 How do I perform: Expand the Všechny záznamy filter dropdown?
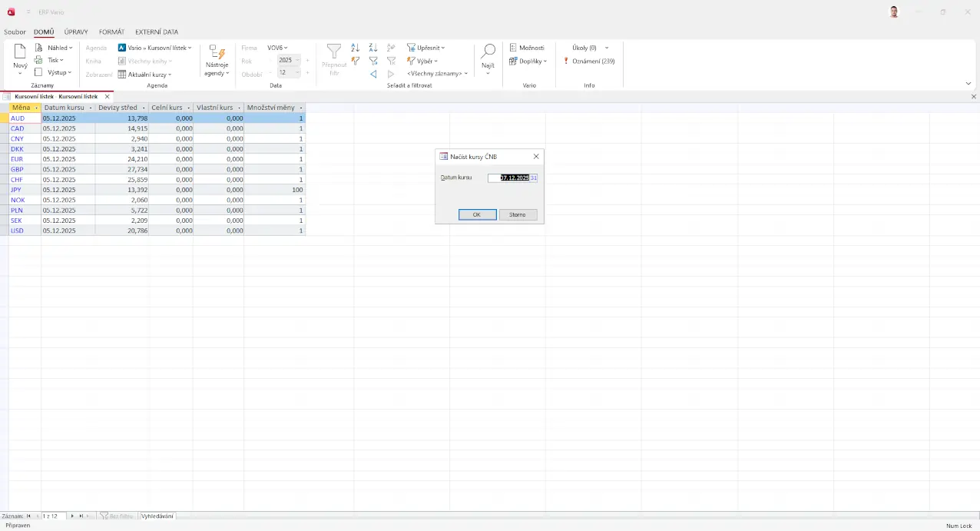click(x=437, y=74)
